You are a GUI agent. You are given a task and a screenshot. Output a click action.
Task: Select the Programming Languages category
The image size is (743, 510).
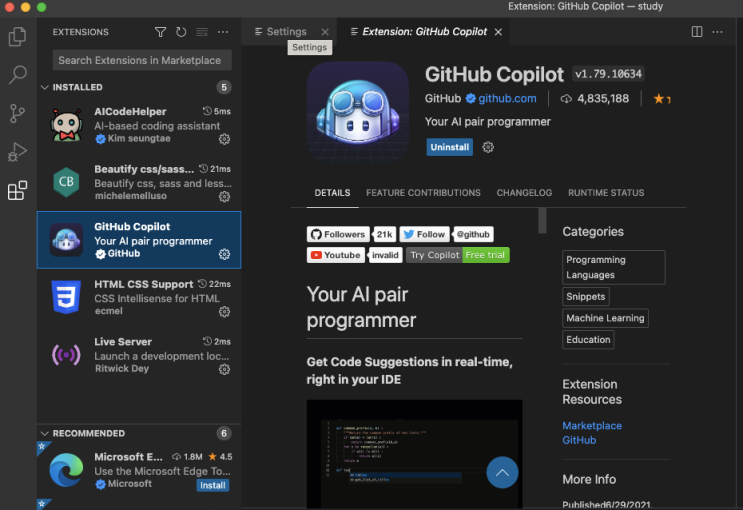coord(614,267)
